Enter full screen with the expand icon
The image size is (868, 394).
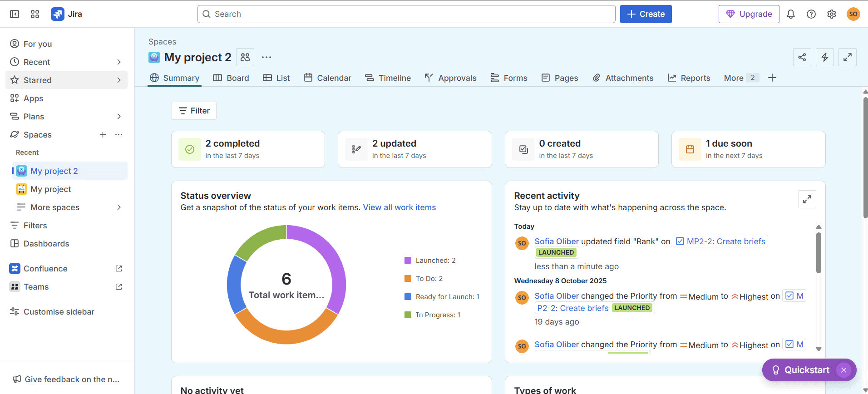[x=847, y=57]
